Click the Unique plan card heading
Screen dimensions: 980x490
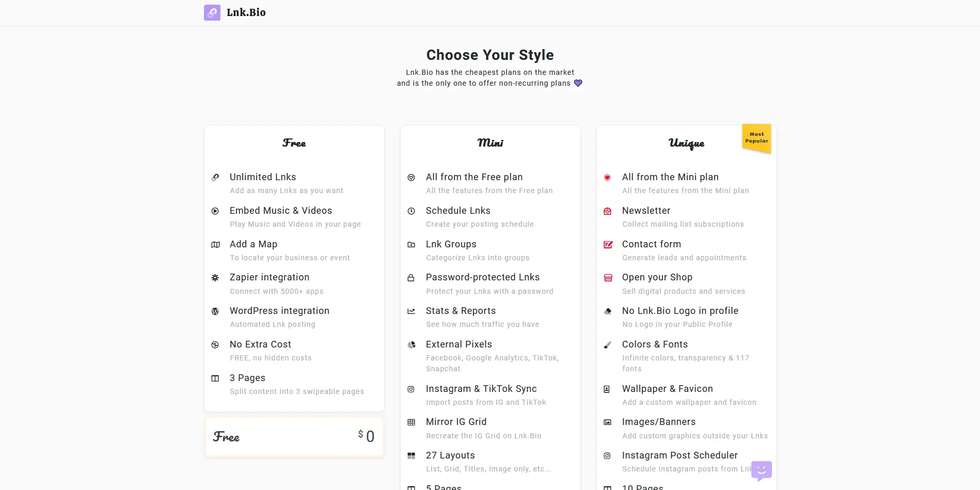tap(687, 144)
